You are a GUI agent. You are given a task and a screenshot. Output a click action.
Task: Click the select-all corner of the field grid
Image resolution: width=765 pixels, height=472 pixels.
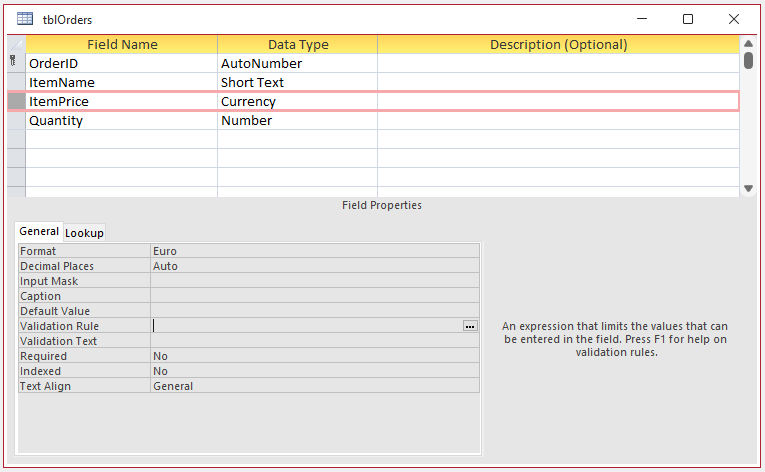17,44
